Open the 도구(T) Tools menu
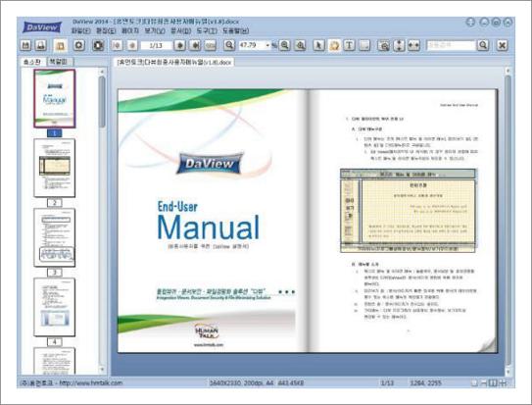Viewport: 532px width, 405px height. tap(207, 31)
